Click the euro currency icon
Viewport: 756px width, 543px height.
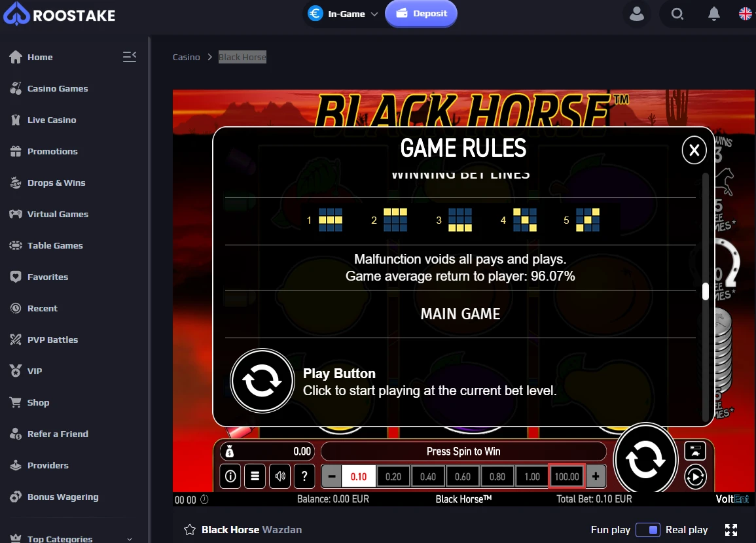tap(315, 14)
